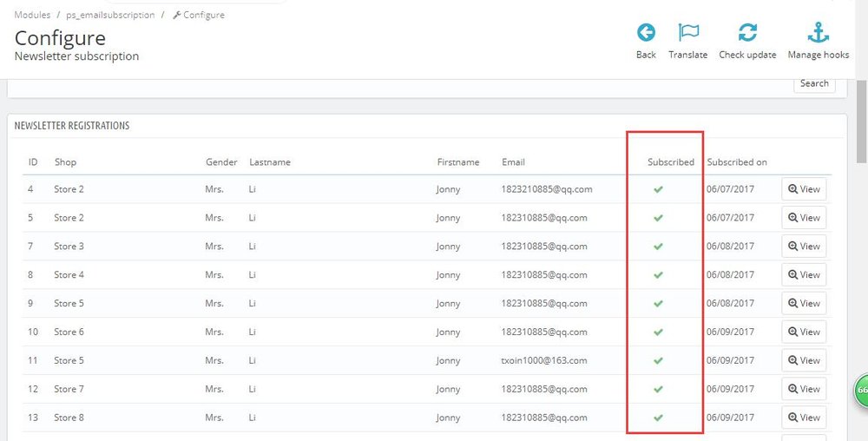
Task: Click the date 06/08/2017 in Store 3 row
Action: tap(730, 247)
